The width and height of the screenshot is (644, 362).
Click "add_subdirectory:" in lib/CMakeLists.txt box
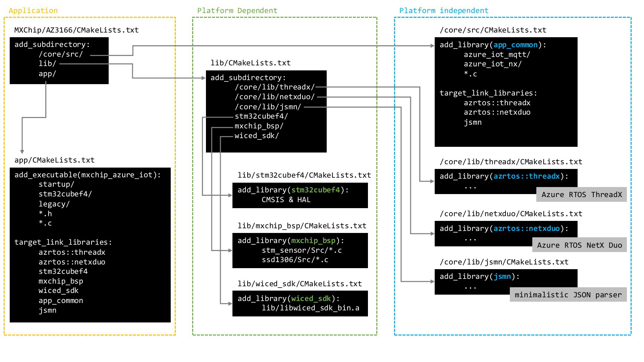tap(248, 78)
